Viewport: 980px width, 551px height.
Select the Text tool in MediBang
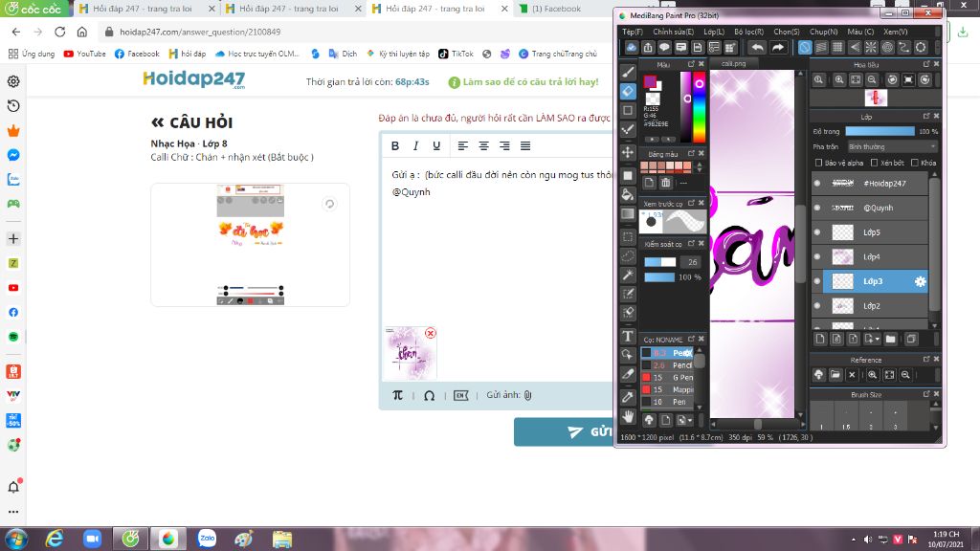(628, 336)
